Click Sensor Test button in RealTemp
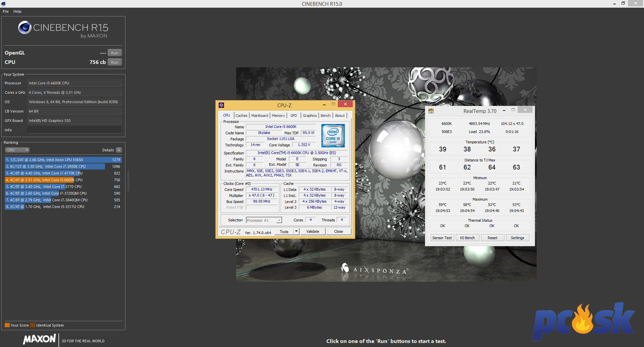The image size is (644, 347). tap(442, 238)
